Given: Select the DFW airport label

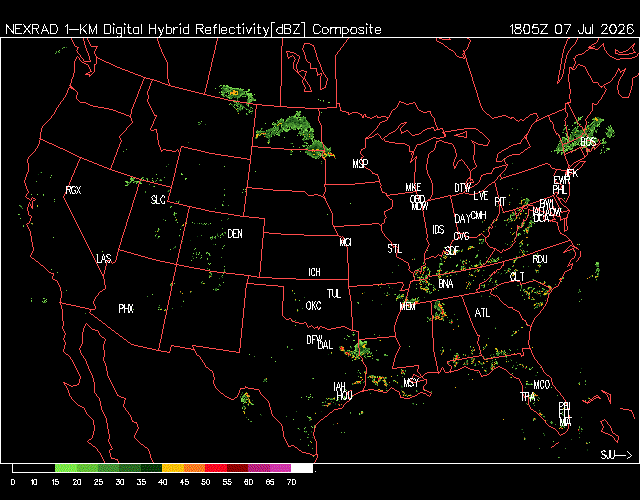Looking at the screenshot, I should (x=314, y=340).
